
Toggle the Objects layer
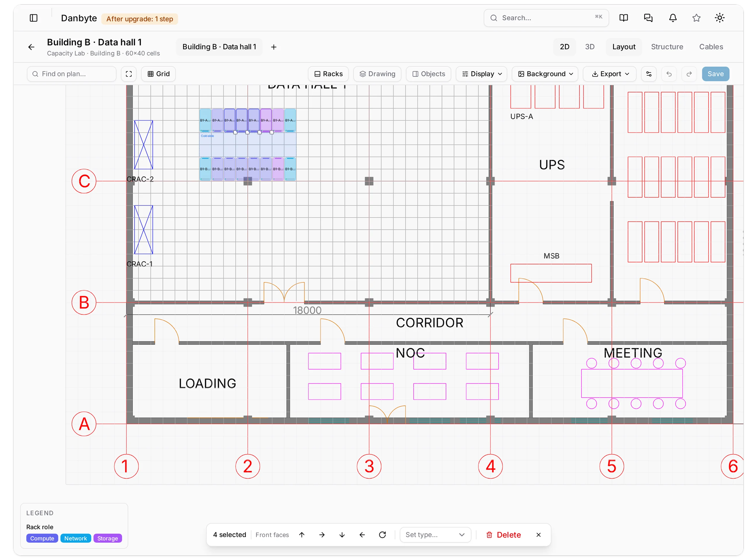click(428, 74)
